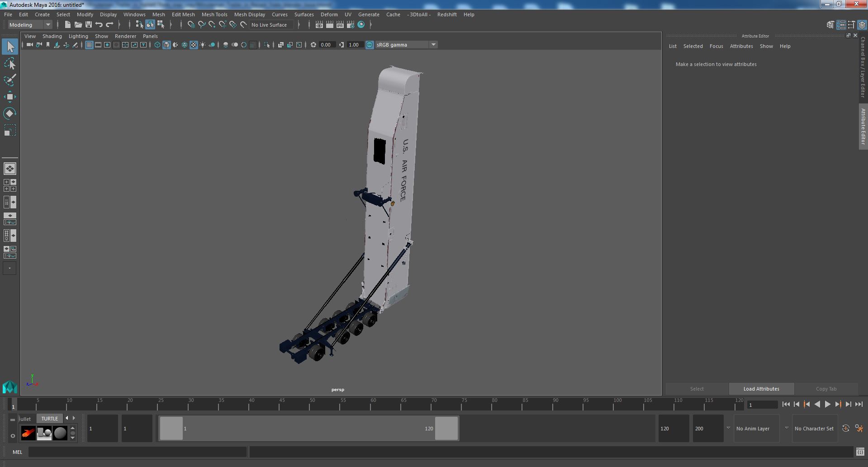
Task: Open a scene with folder icon
Action: 78,25
